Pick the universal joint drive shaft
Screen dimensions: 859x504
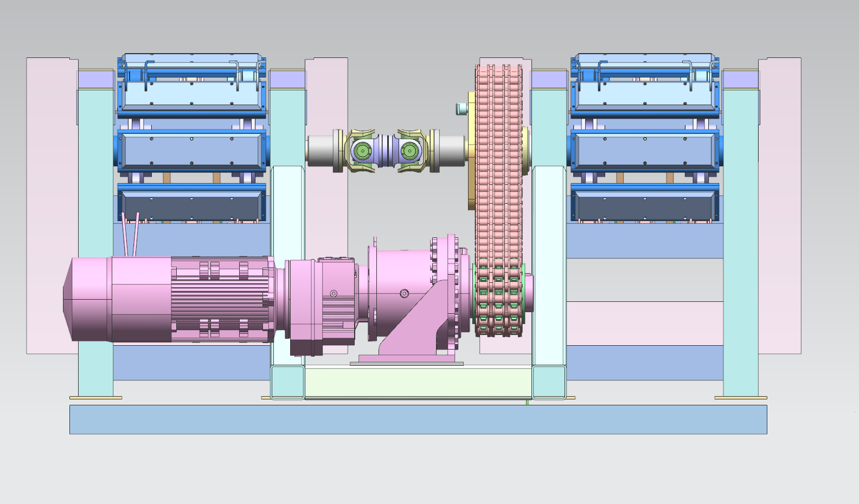coord(386,151)
